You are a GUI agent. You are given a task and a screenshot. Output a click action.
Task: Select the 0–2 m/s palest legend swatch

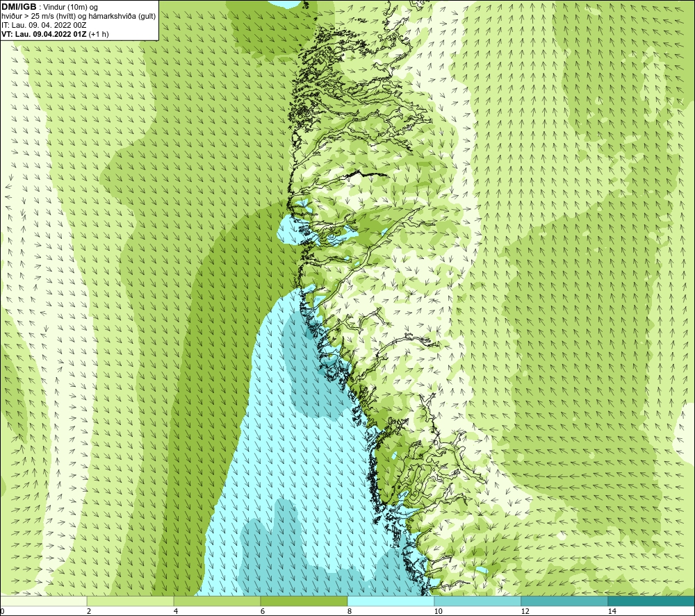(x=43, y=601)
